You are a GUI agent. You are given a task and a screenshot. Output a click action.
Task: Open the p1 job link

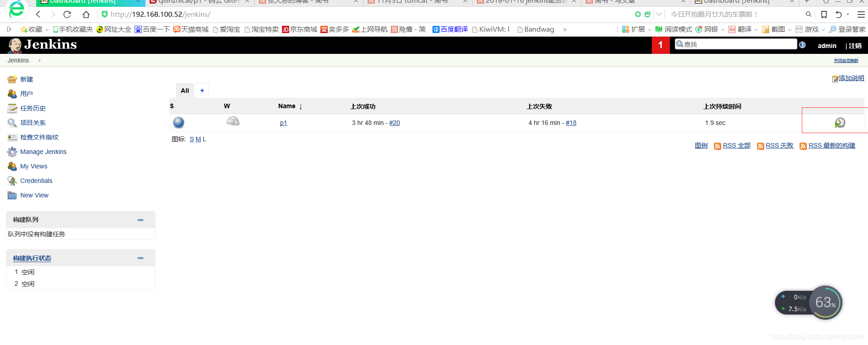pos(284,123)
